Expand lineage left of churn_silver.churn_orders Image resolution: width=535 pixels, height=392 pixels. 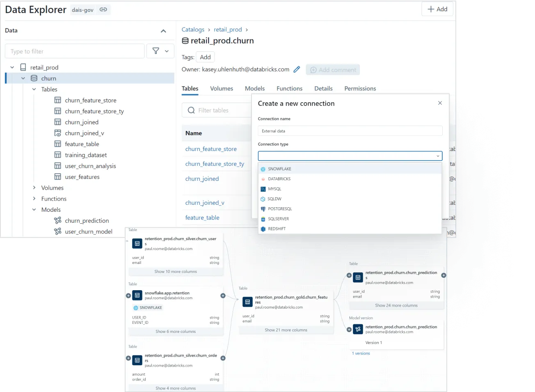(x=128, y=358)
